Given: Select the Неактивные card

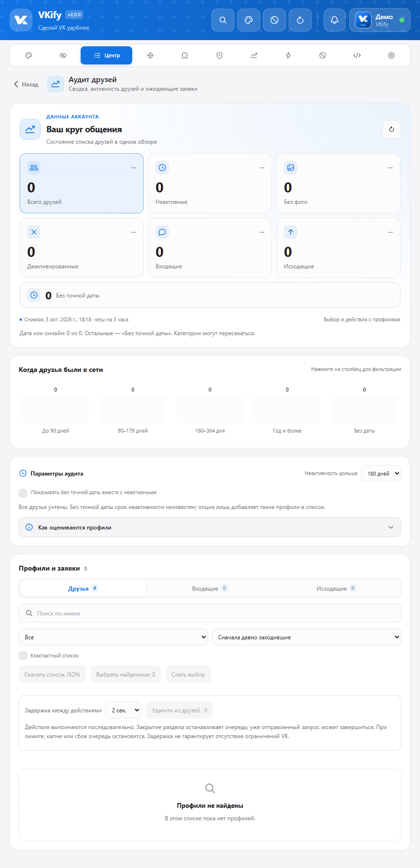Looking at the screenshot, I should pos(210,183).
